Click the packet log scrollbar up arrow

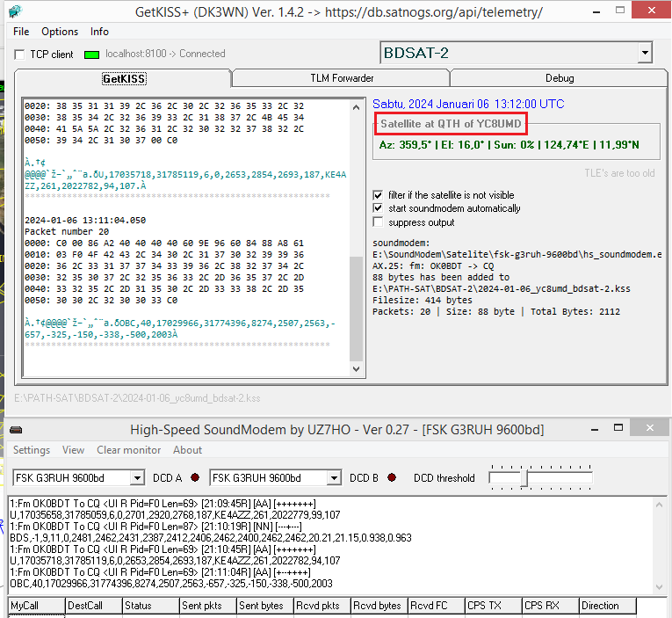tap(356, 107)
